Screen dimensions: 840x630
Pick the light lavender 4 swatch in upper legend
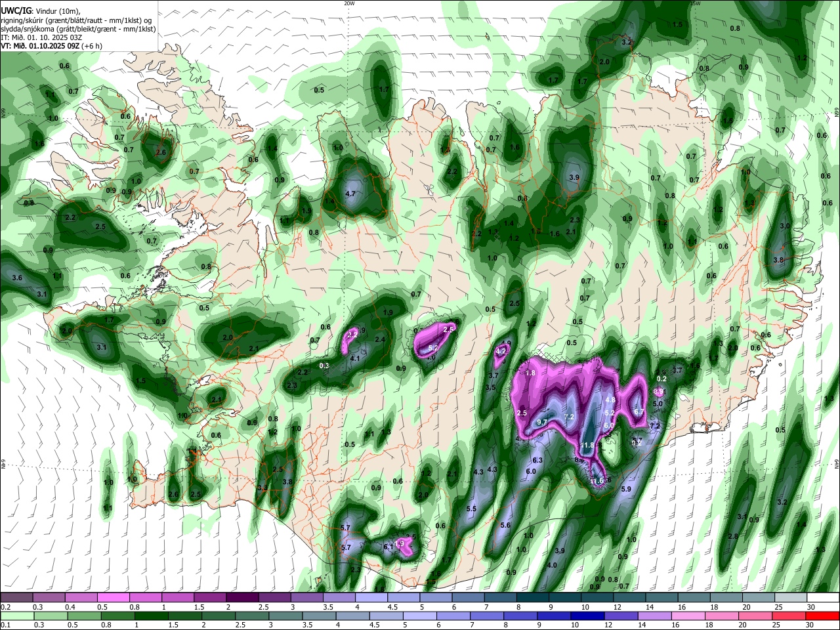pyautogui.click(x=371, y=597)
